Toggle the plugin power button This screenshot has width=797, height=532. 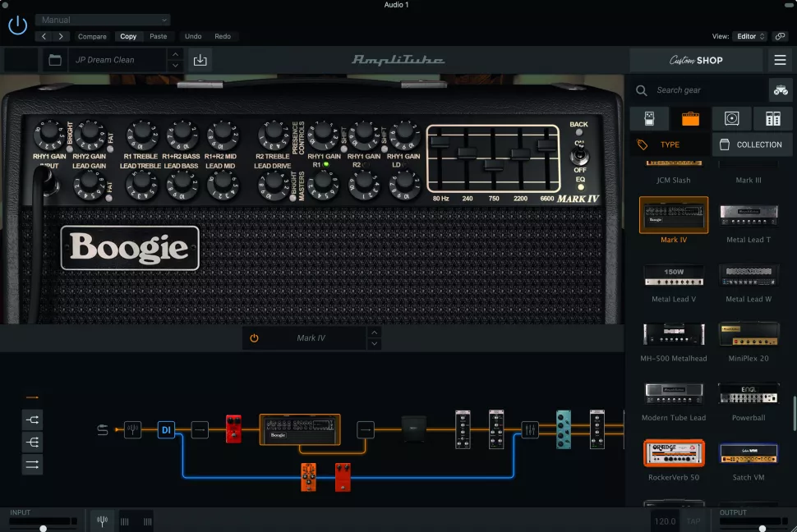[17, 25]
